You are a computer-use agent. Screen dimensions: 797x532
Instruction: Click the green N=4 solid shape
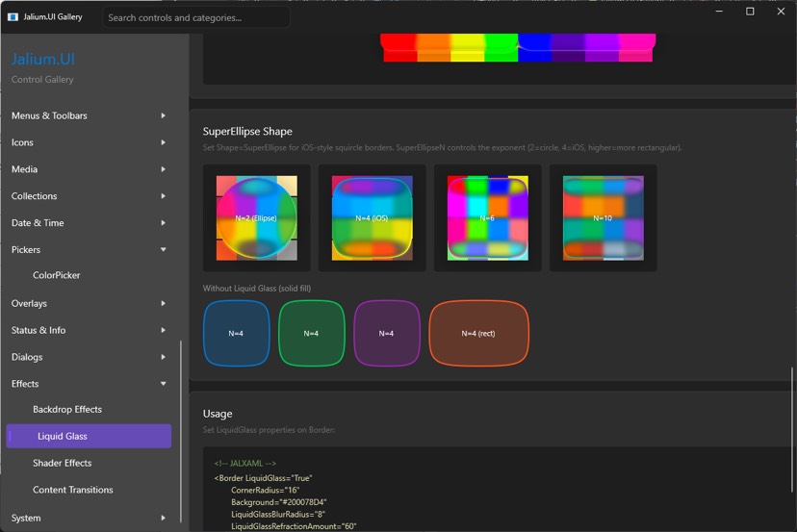pyautogui.click(x=312, y=333)
